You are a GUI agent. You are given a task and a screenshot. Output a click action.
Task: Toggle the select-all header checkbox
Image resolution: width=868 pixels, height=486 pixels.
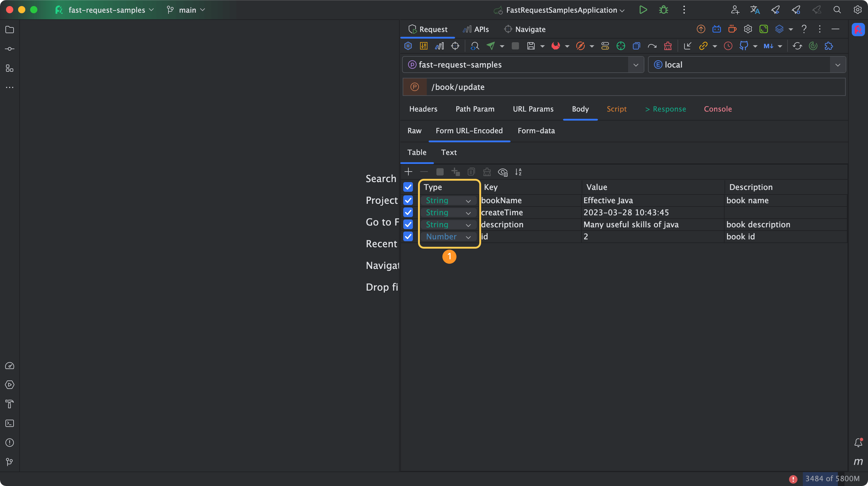408,187
